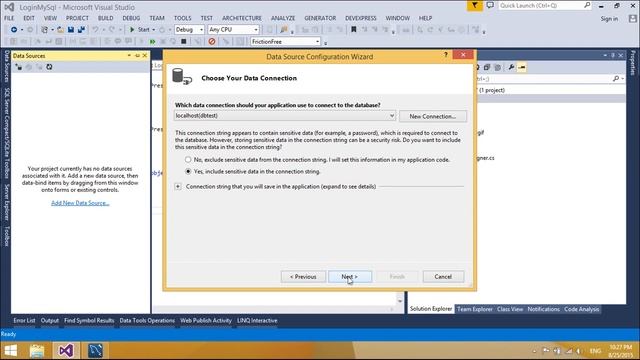The height and width of the screenshot is (360, 640).
Task: Expand the connection string details plus box
Action: 178,187
